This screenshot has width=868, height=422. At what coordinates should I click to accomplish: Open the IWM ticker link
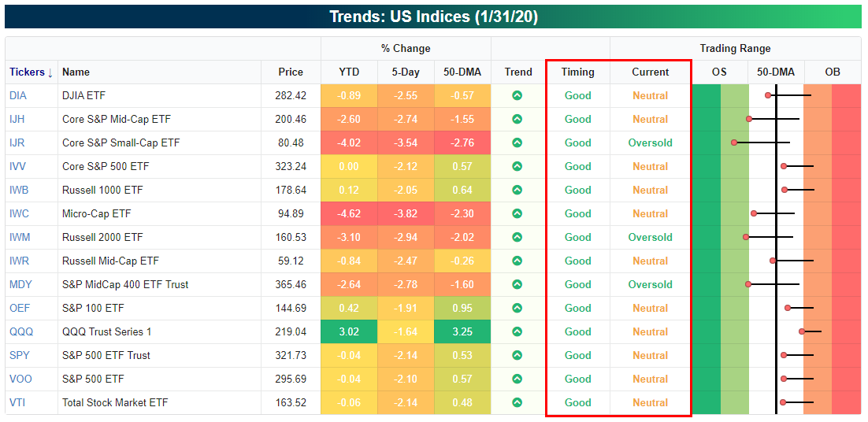coord(20,237)
